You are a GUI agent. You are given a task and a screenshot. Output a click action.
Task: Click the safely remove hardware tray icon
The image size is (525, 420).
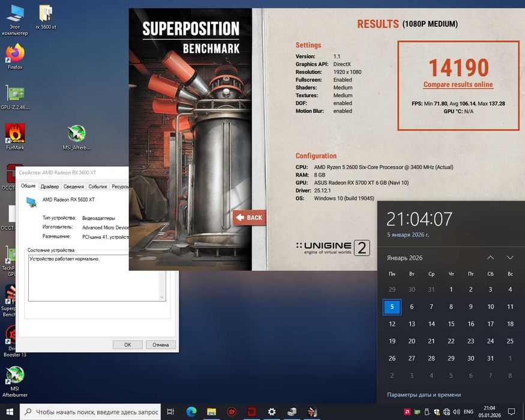pyautogui.click(x=427, y=412)
